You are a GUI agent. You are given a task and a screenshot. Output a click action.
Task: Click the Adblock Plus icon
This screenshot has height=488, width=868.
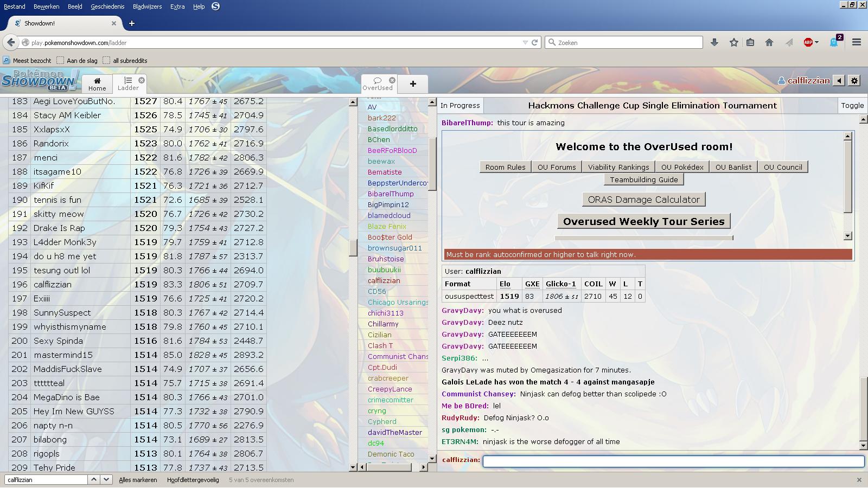[x=808, y=42]
